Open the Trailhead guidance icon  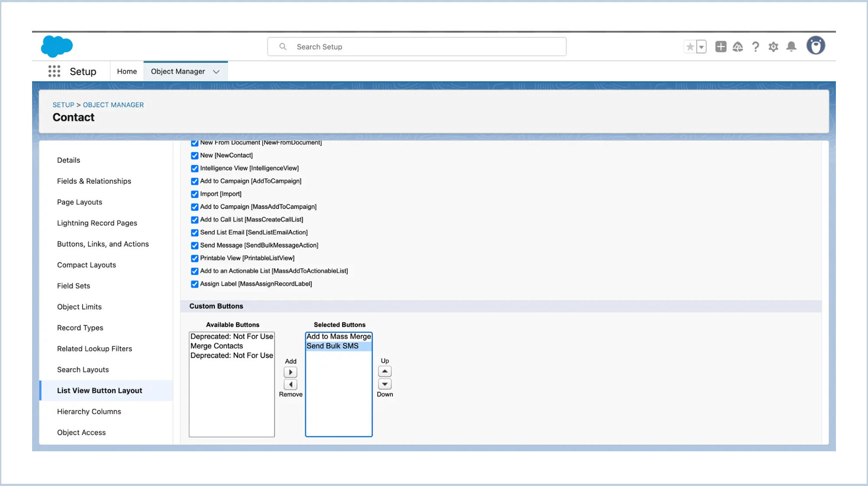[738, 46]
